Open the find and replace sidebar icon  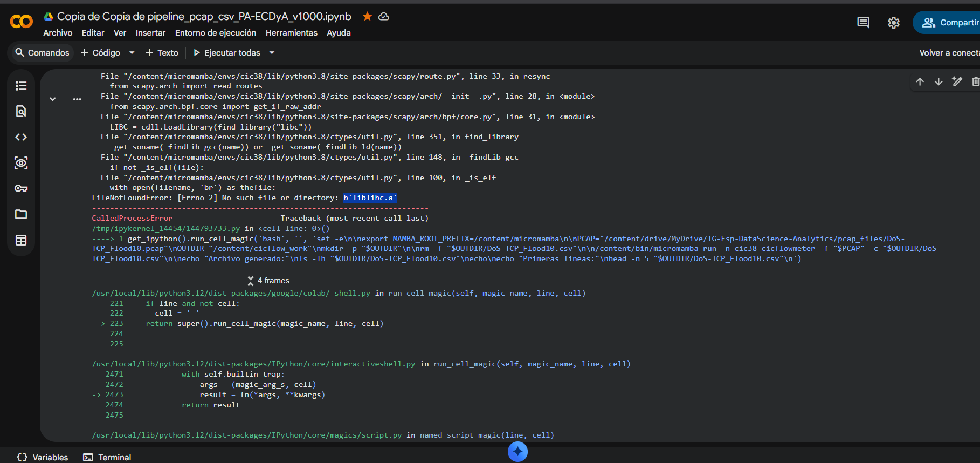(x=21, y=111)
